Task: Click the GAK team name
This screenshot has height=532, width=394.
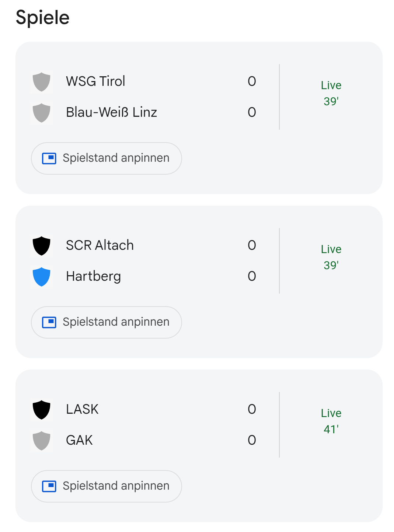Action: point(79,440)
